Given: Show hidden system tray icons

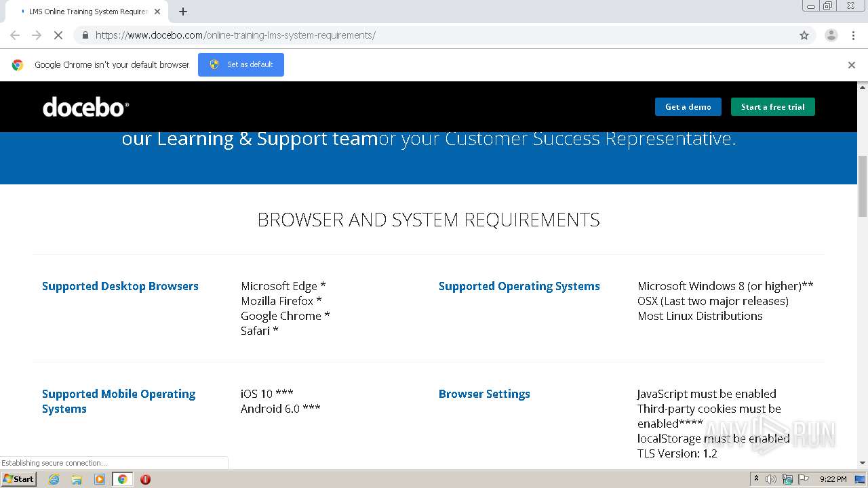Looking at the screenshot, I should (756, 479).
